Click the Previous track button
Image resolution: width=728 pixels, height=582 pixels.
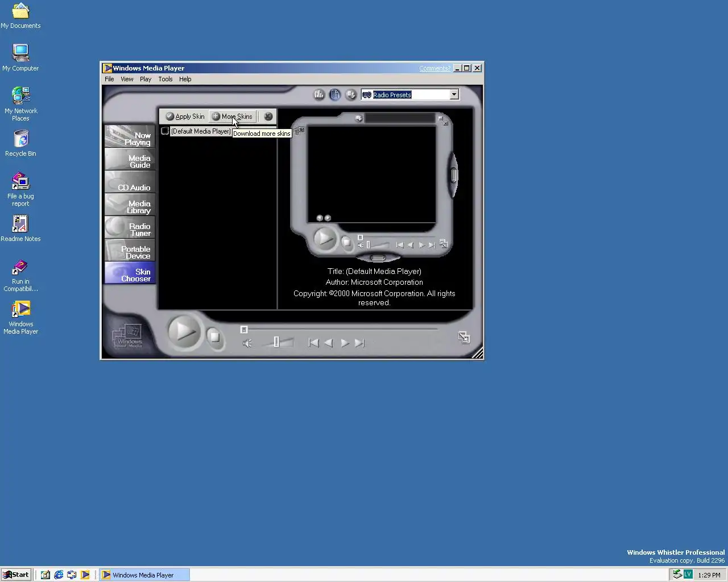(x=313, y=343)
